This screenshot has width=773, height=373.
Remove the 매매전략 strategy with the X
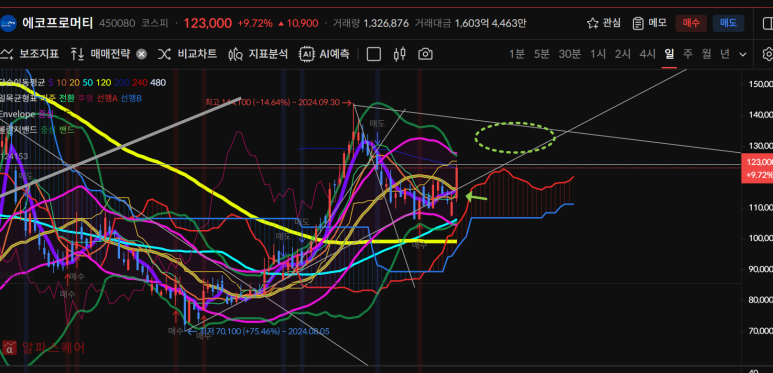141,54
